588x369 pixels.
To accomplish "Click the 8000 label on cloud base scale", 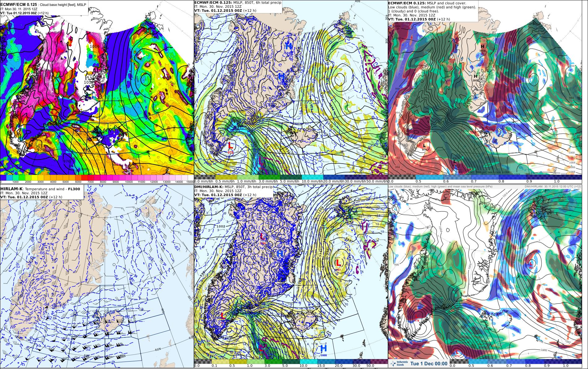I will click(102, 182).
